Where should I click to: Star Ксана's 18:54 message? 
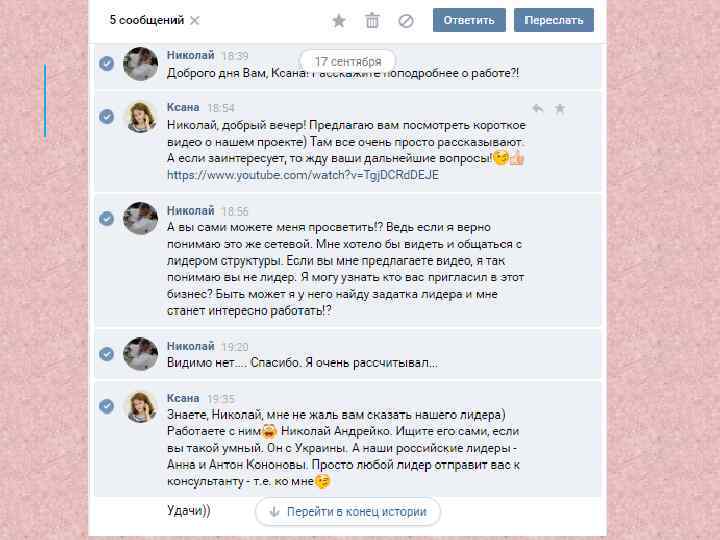tap(560, 109)
